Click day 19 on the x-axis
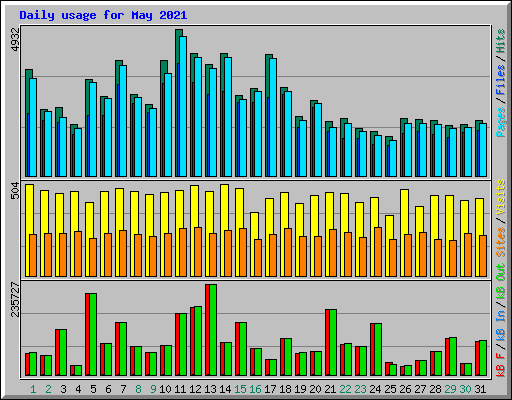Viewport: 512px width, 400px height. pos(300,389)
